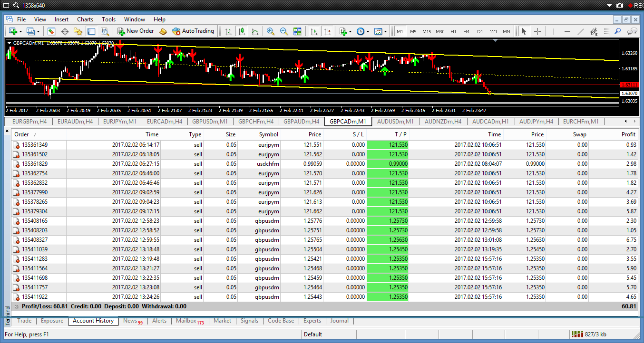Show the Market Watch window
Viewport: 644px width, 343px height.
(51, 31)
